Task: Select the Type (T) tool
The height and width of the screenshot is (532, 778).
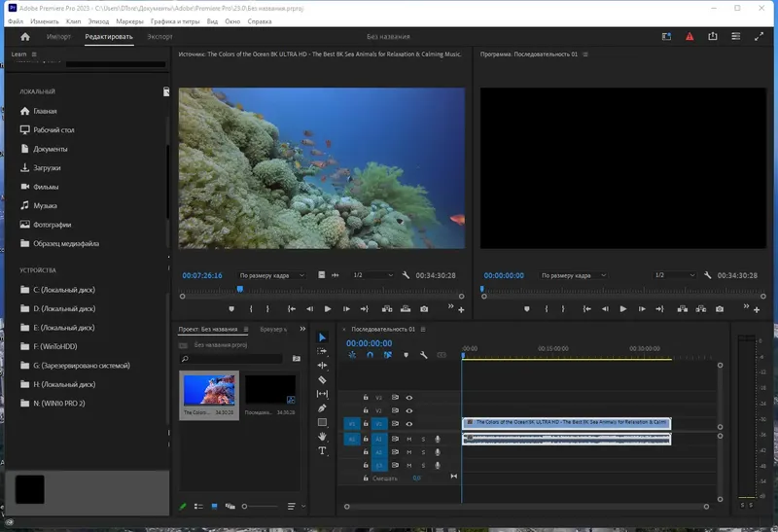Action: (x=323, y=450)
